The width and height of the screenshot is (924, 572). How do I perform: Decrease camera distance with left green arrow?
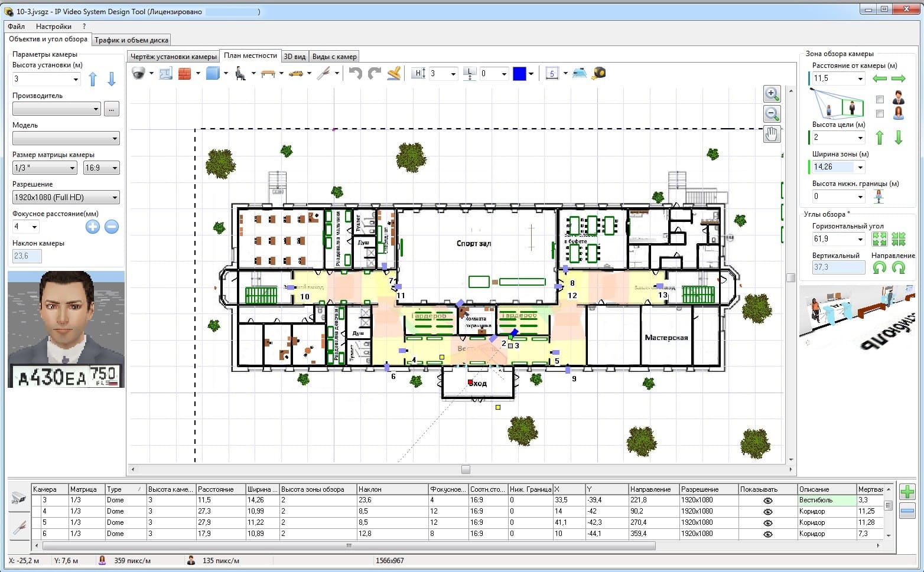pos(880,79)
